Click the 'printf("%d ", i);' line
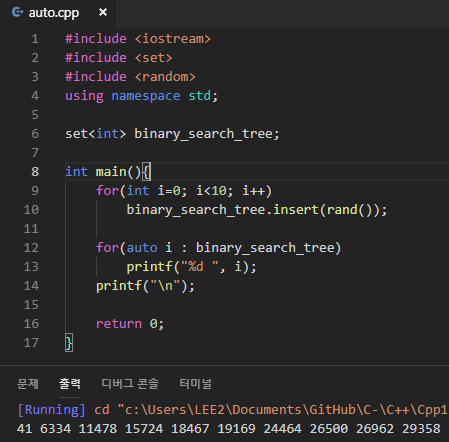 click(192, 267)
